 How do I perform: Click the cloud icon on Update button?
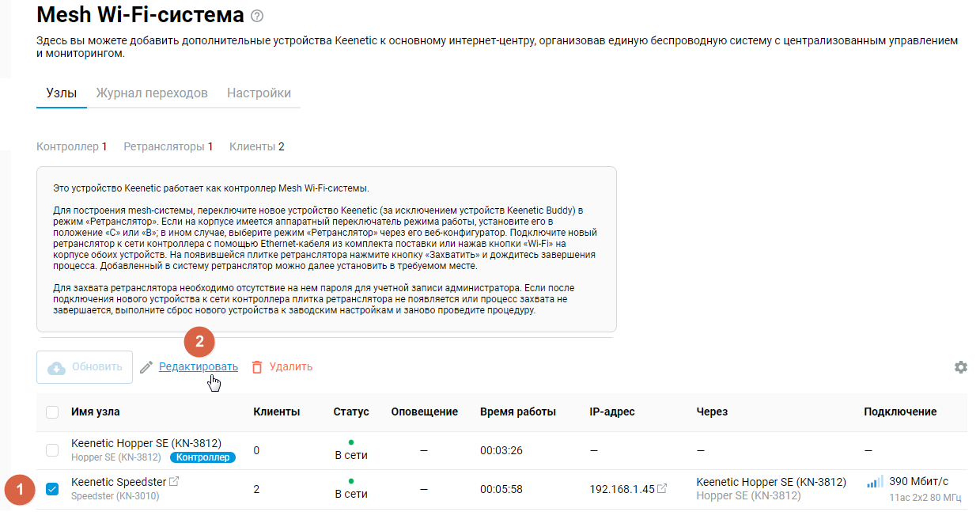(x=57, y=367)
